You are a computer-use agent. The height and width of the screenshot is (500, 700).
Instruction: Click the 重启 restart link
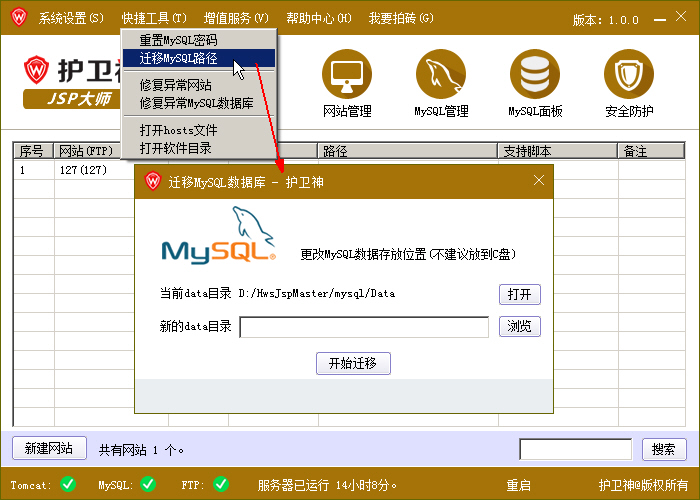518,485
